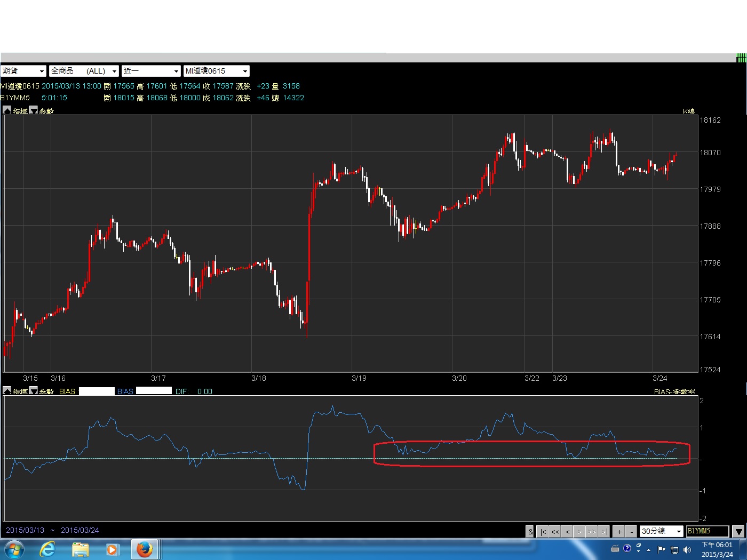Viewport: 747px width, 560px height.
Task: Open the 期貨 market type dropdown
Action: click(23, 71)
